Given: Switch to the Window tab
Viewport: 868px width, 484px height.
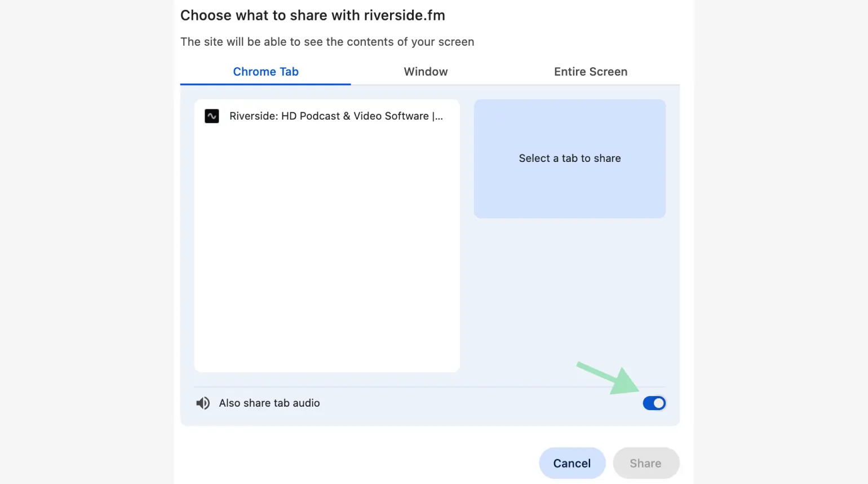Looking at the screenshot, I should click(426, 72).
